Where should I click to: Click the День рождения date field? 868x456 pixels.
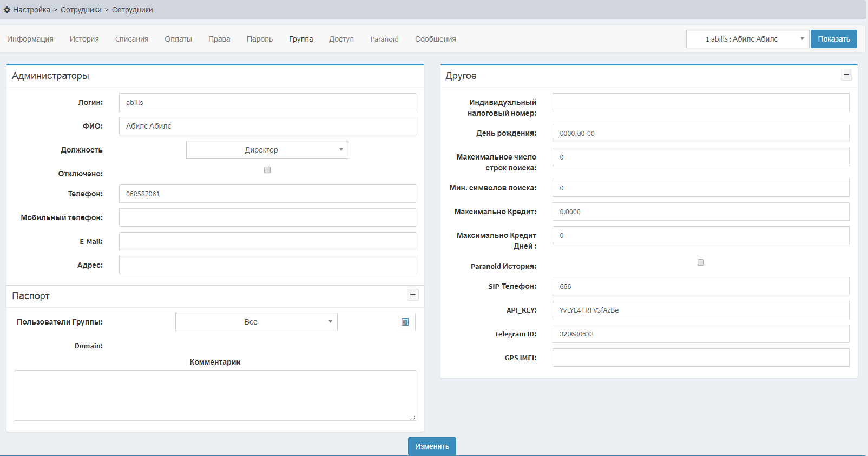pyautogui.click(x=701, y=133)
